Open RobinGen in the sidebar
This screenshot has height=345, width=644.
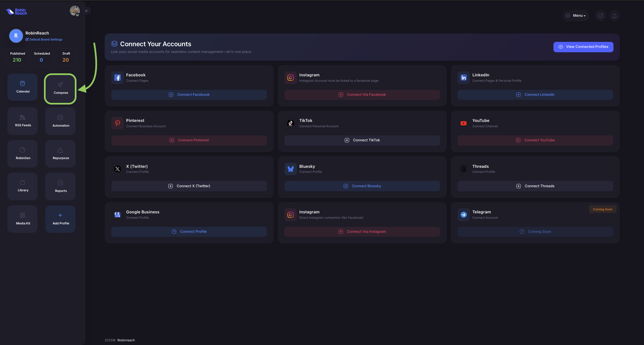[22, 153]
